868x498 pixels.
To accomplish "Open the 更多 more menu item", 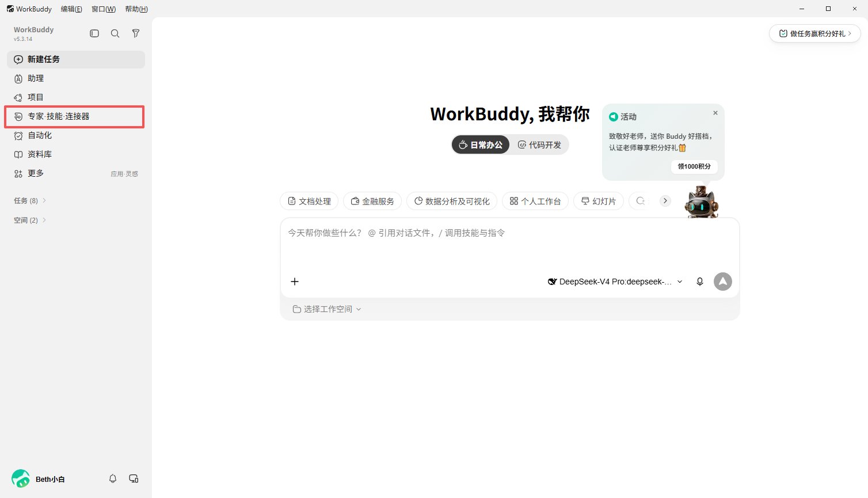I will (76, 173).
